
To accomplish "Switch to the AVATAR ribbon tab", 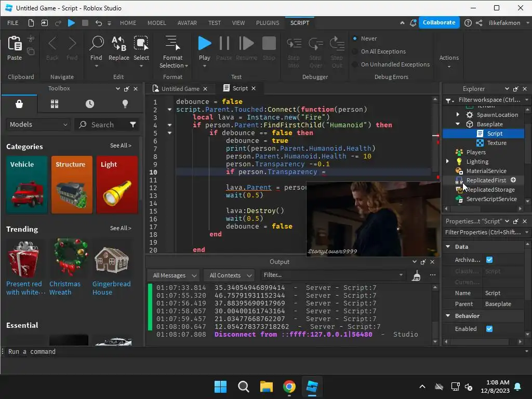I will coord(187,23).
